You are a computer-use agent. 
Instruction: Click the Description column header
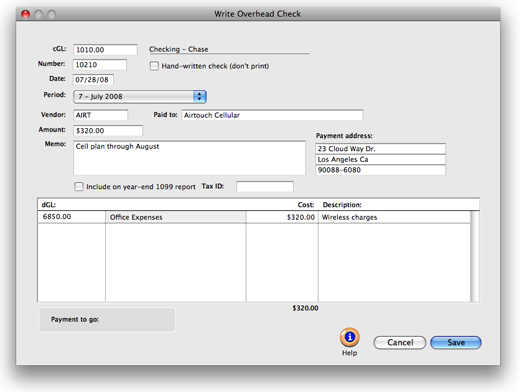click(x=342, y=205)
